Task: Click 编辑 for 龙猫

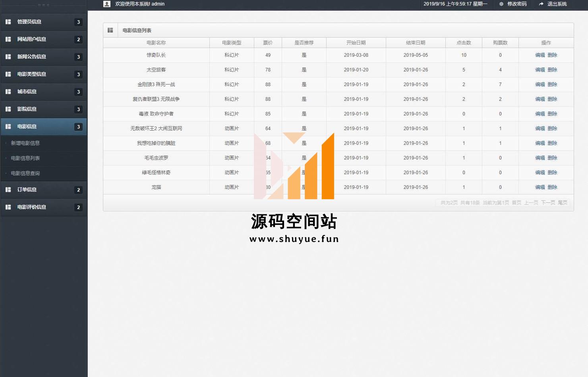Action: pyautogui.click(x=540, y=187)
